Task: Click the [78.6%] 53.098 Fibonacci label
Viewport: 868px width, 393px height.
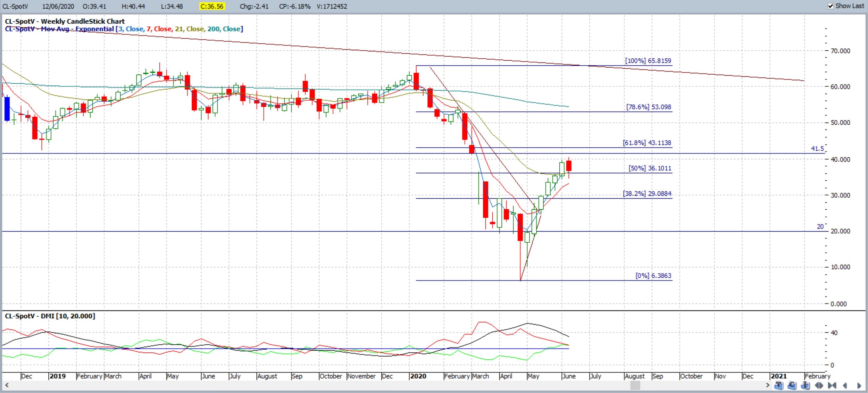Action: [x=649, y=107]
